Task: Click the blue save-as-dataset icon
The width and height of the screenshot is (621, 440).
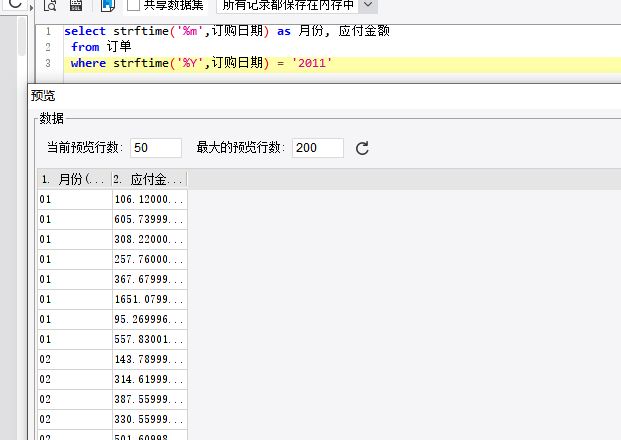Action: click(108, 5)
